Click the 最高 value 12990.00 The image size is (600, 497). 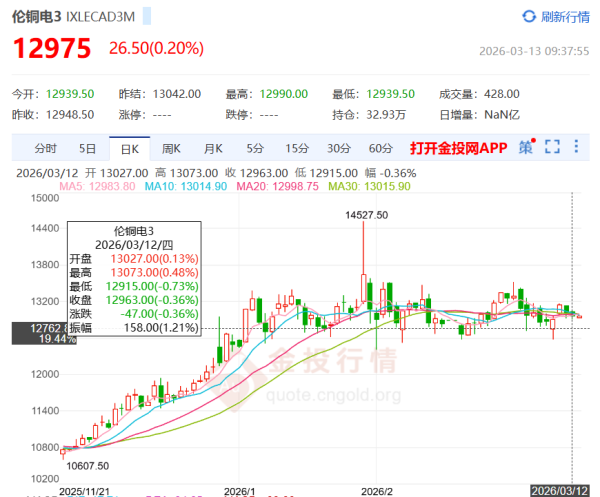click(x=284, y=94)
